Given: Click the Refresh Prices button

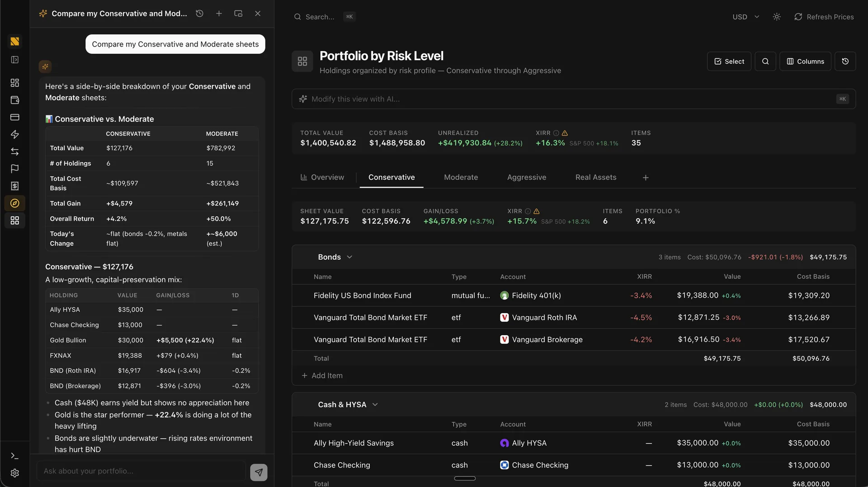Looking at the screenshot, I should pyautogui.click(x=824, y=17).
